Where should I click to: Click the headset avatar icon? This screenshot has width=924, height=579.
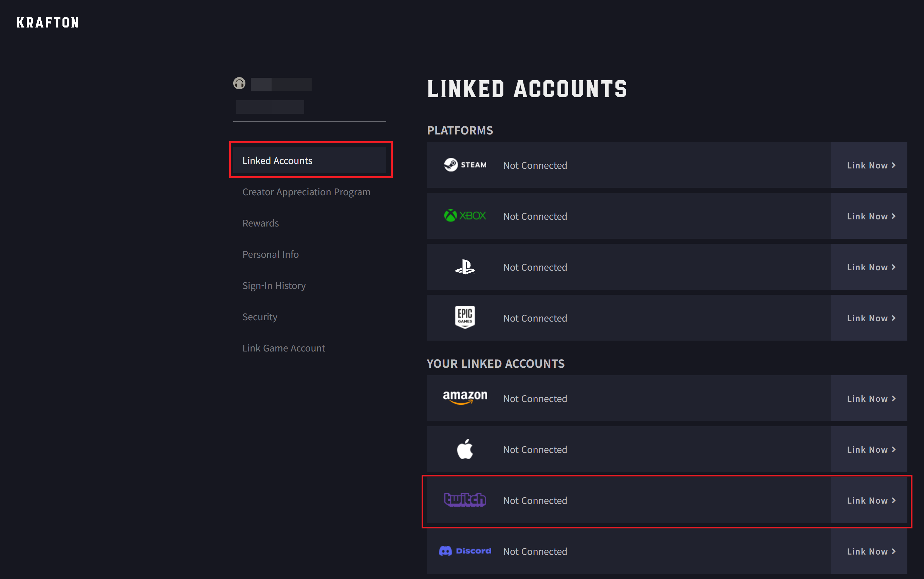point(239,84)
